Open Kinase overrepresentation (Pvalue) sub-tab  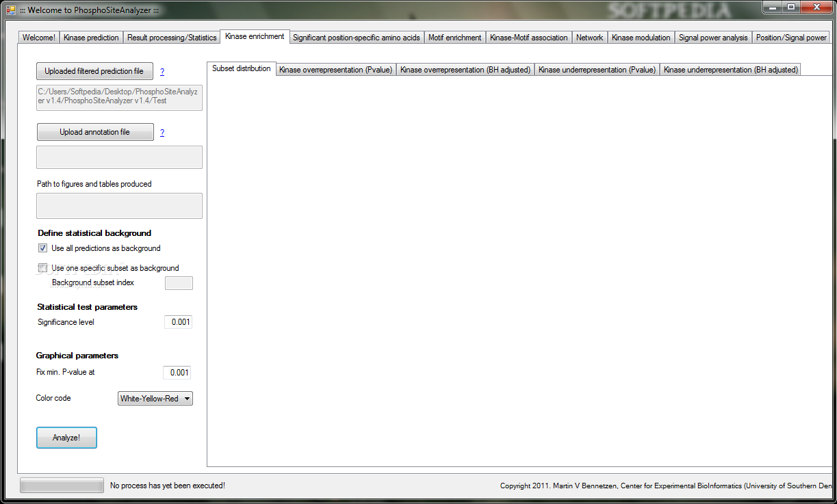336,70
